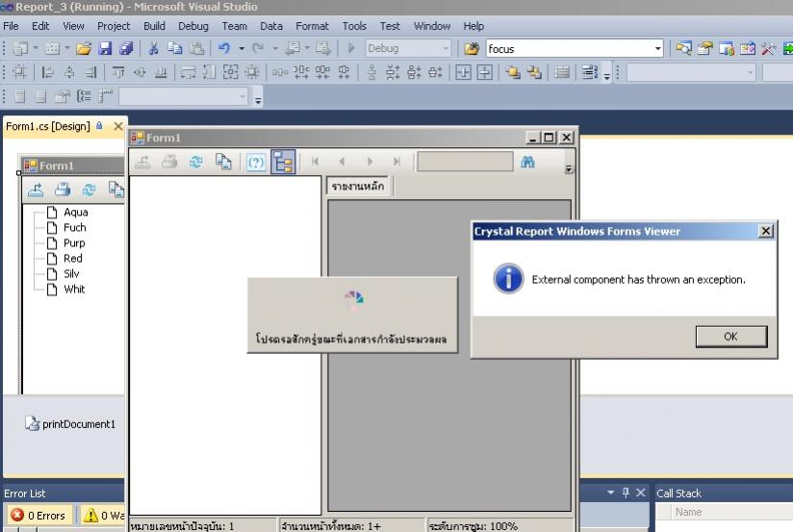Open the Build menu
Screen dimensions: 793x532
click(154, 26)
